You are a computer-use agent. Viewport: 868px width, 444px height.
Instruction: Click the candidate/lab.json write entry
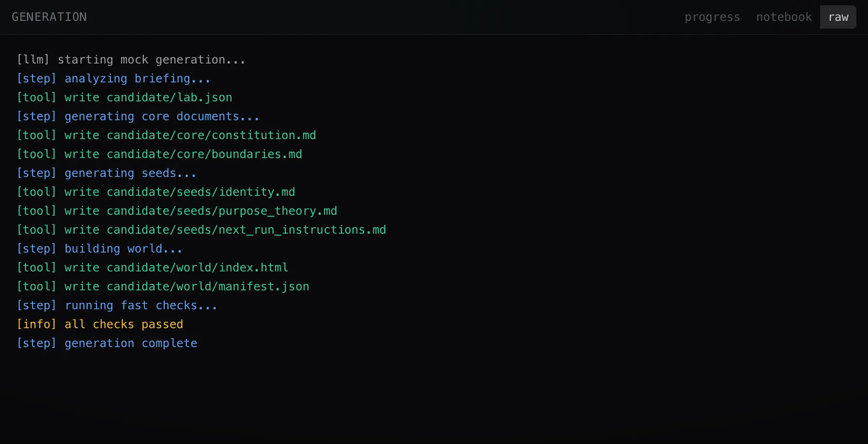[124, 97]
